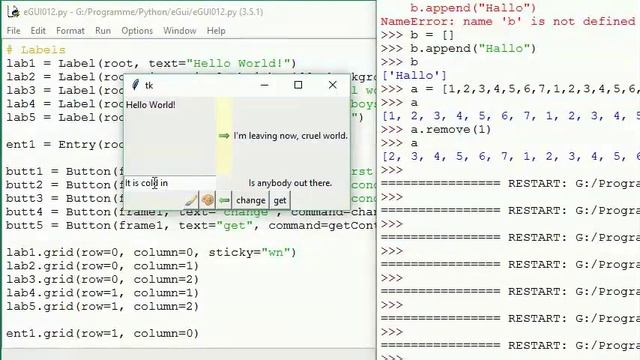Click the lab5.grid(row=1, column=2) line
Image resolution: width=640 pixels, height=360 pixels.
pos(102,307)
